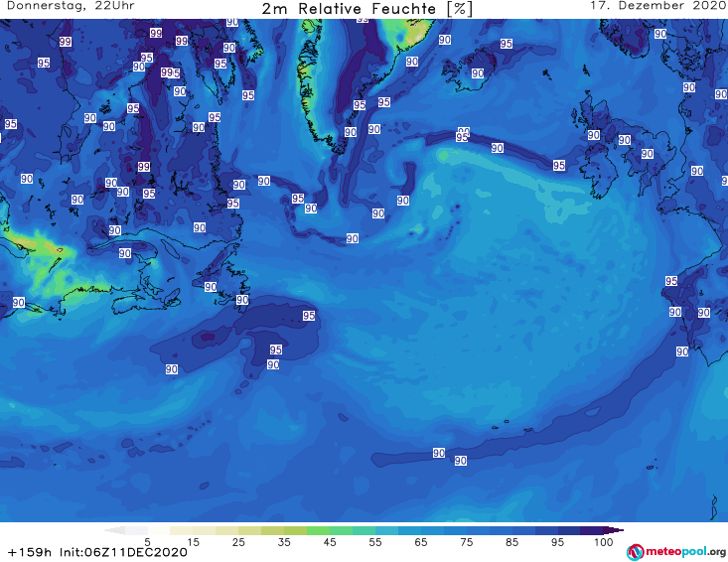Image resolution: width=728 pixels, height=562 pixels.
Task: Click the 'Donnerstag, 22Uhr' time label
Action: (x=72, y=6)
